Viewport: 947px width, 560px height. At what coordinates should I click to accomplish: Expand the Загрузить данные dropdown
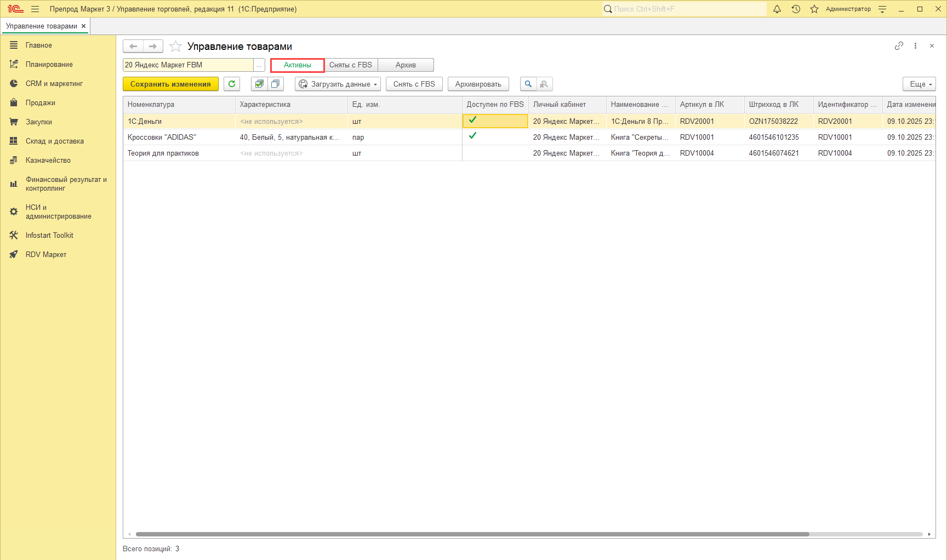[x=338, y=84]
